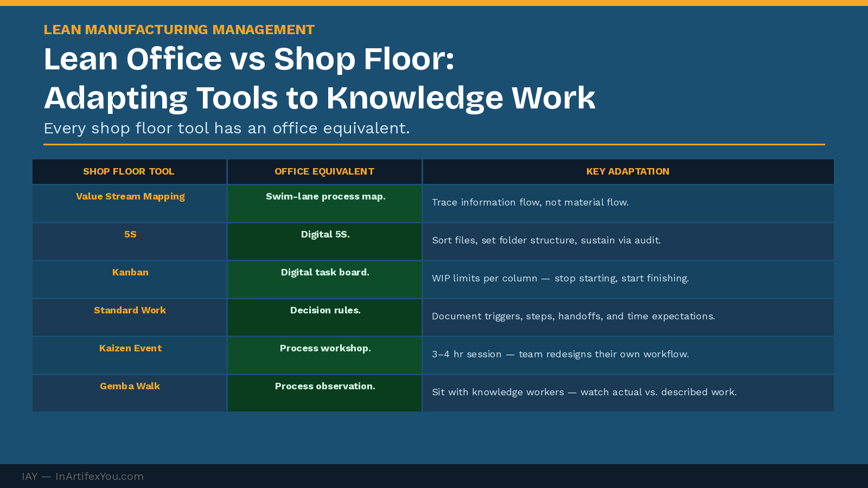Screen dimensions: 868x488
Task: Click the "5S" row label
Action: click(130, 234)
